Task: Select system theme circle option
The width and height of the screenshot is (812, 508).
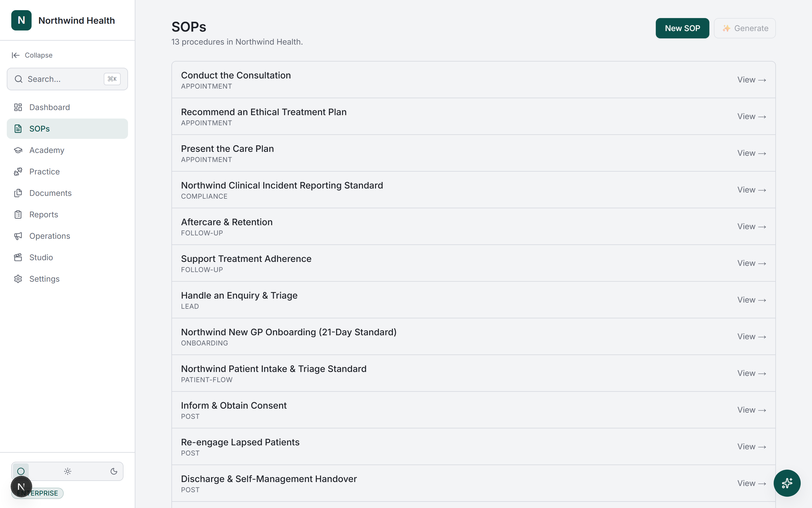Action: coord(21,471)
